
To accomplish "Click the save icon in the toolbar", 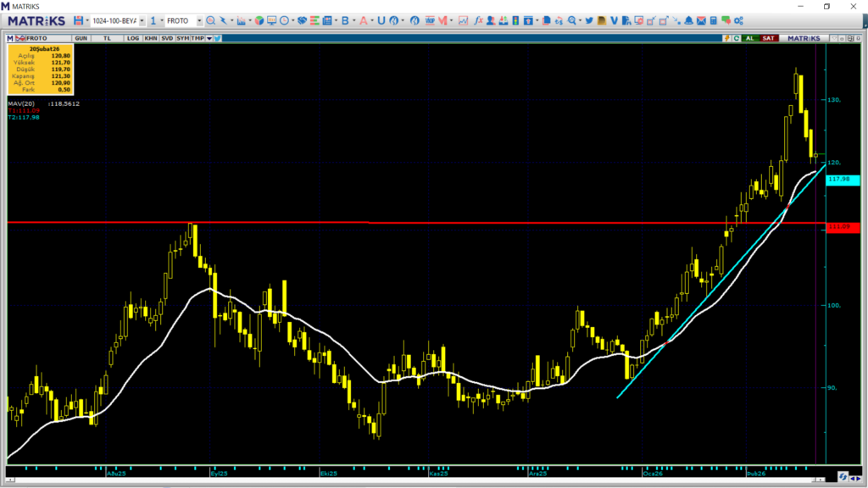I will tap(78, 20).
